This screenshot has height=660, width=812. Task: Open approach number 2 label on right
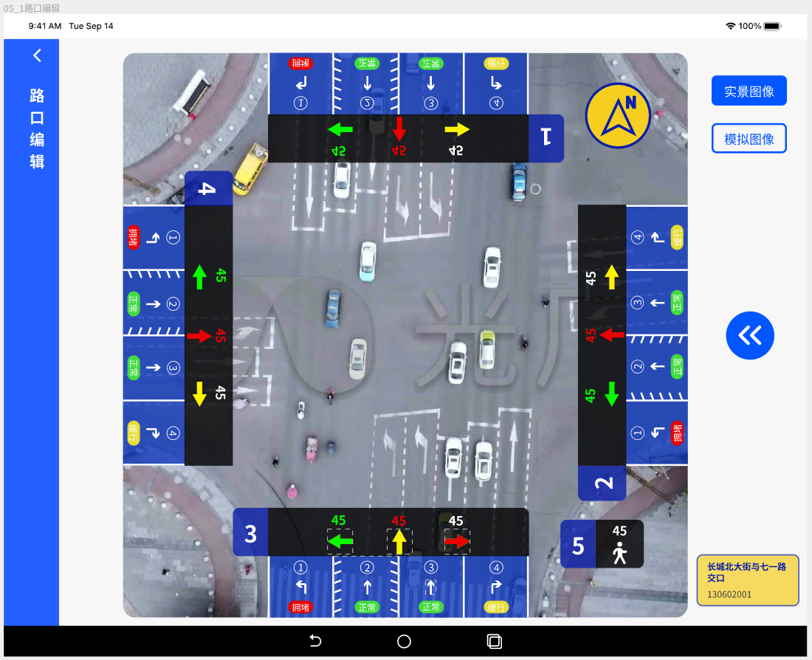[x=603, y=484]
